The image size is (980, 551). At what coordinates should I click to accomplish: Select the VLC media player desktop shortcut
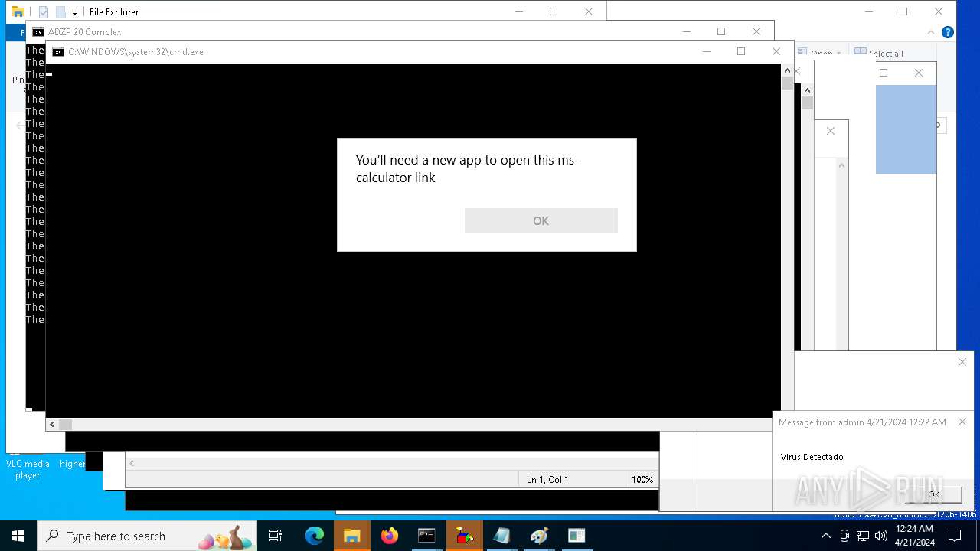tap(28, 469)
